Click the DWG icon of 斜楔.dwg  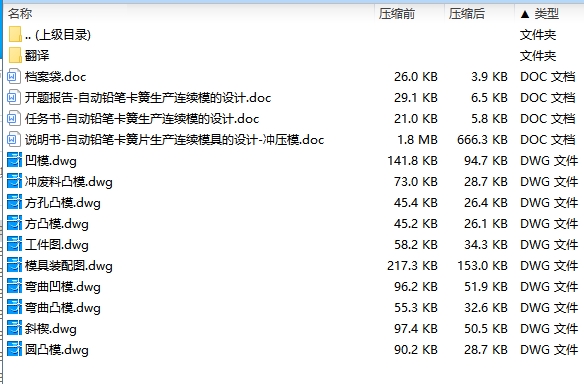[15, 329]
